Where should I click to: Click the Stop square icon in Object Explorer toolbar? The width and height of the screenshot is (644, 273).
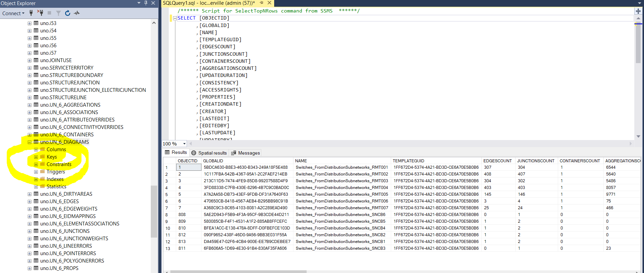click(x=49, y=13)
